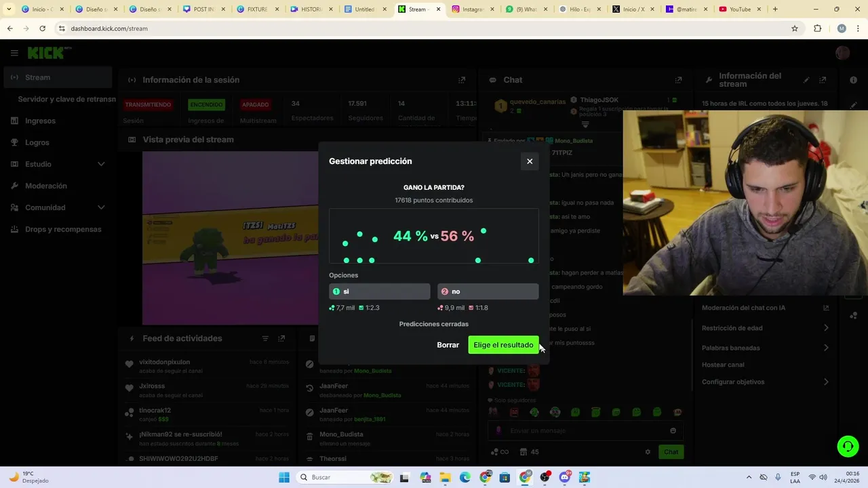Open a new browser tab
Viewport: 868px width, 488px height.
[x=775, y=9]
